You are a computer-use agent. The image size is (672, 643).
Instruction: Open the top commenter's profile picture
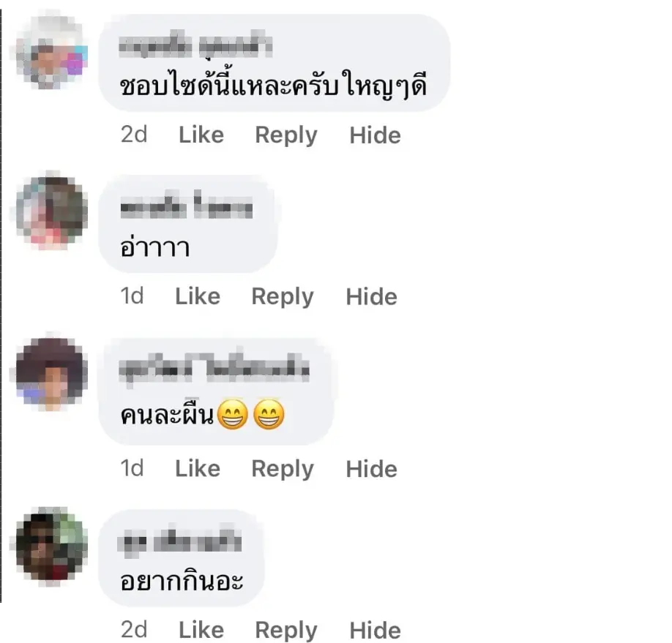pos(52,52)
